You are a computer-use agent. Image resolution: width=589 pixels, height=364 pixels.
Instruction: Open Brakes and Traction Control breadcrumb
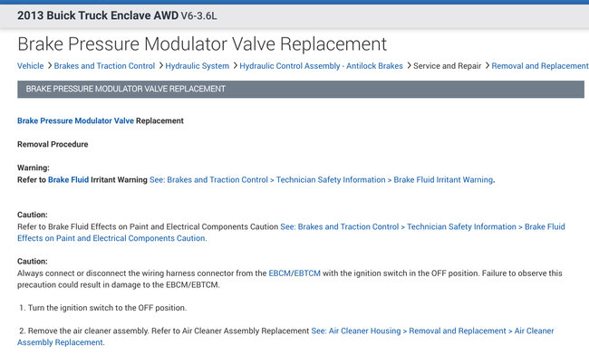coord(104,66)
